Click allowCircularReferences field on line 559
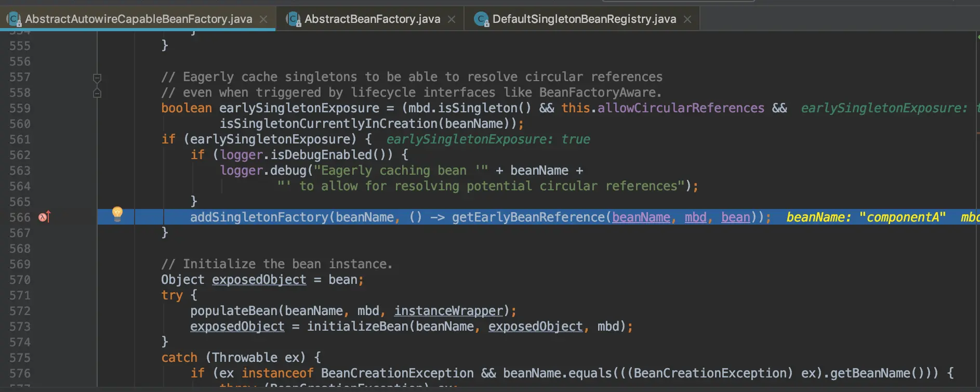980x392 pixels. point(681,108)
